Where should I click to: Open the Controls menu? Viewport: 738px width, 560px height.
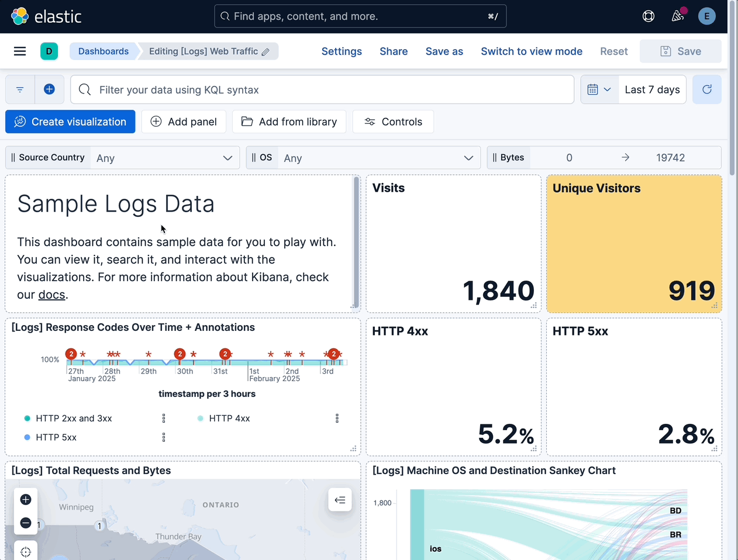tap(394, 122)
